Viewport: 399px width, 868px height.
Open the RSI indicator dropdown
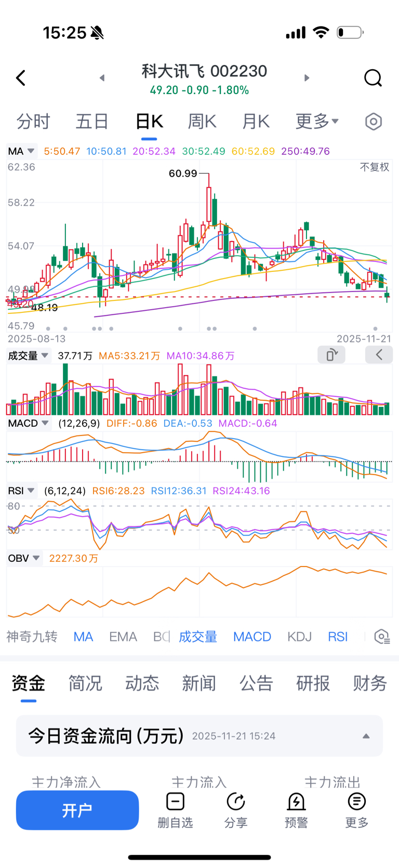pyautogui.click(x=21, y=491)
